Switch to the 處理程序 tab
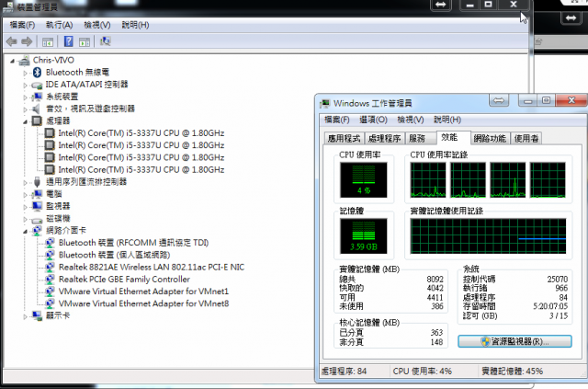588x389 pixels. click(x=384, y=139)
